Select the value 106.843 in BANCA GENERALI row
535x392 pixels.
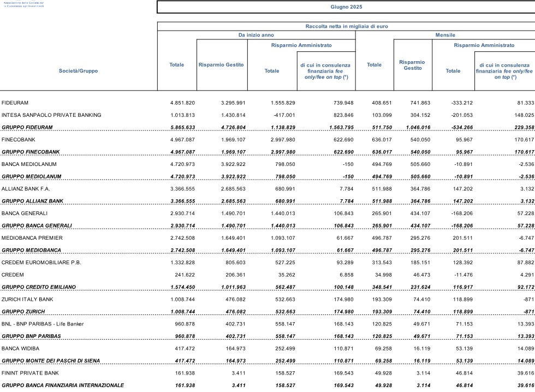coord(343,213)
